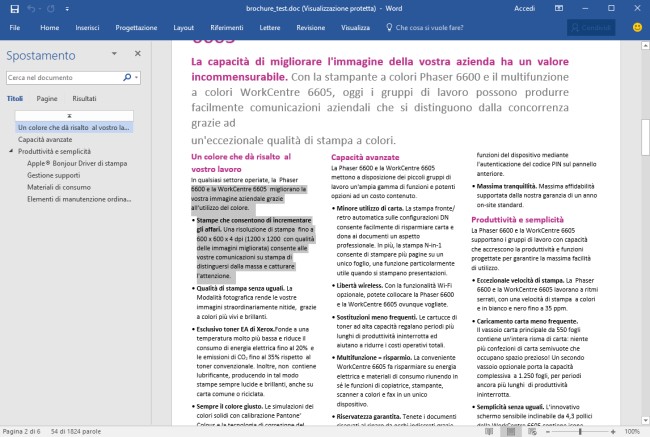Click the vertical scrollbar down arrow
Screen dimensions: 650x437
645,420
